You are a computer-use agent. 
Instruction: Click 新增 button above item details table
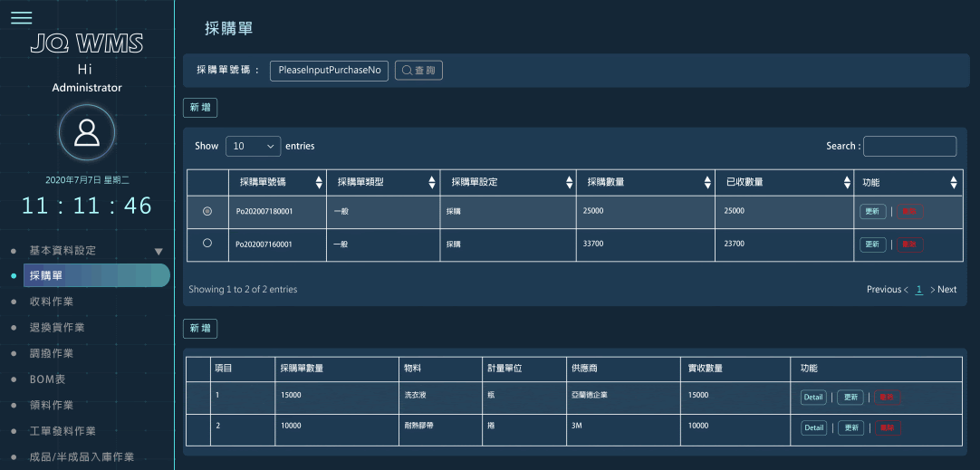point(200,329)
